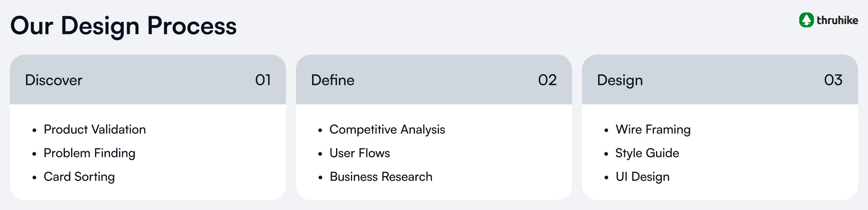Click the User Flows list item
The height and width of the screenshot is (210, 868).
[x=360, y=153]
